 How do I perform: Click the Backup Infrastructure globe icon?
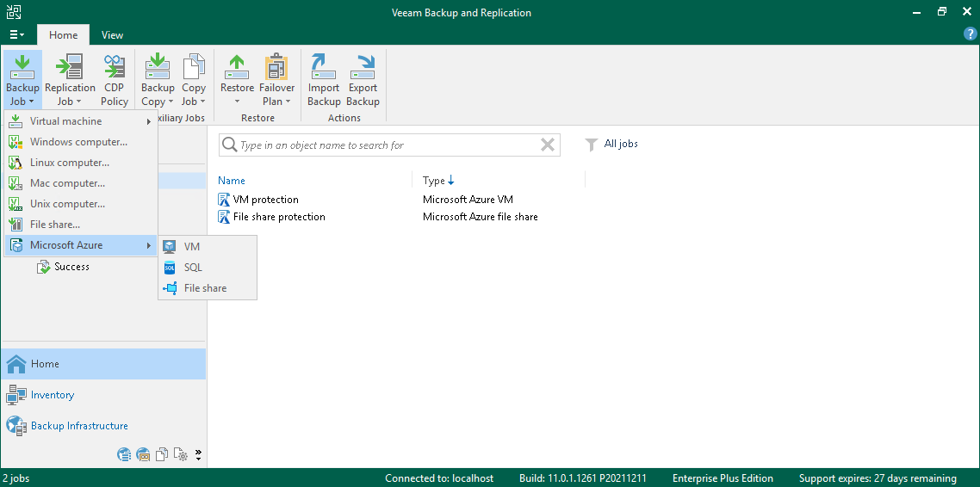point(16,426)
